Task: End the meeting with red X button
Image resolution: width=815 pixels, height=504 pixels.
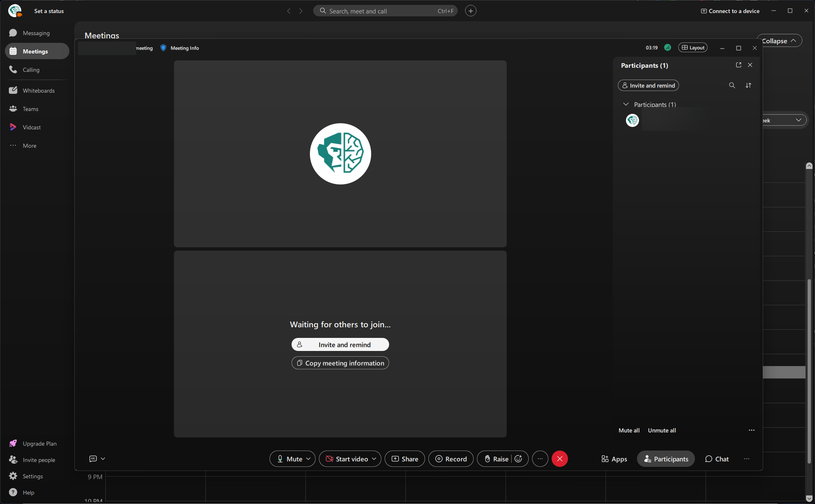Action: (x=559, y=459)
